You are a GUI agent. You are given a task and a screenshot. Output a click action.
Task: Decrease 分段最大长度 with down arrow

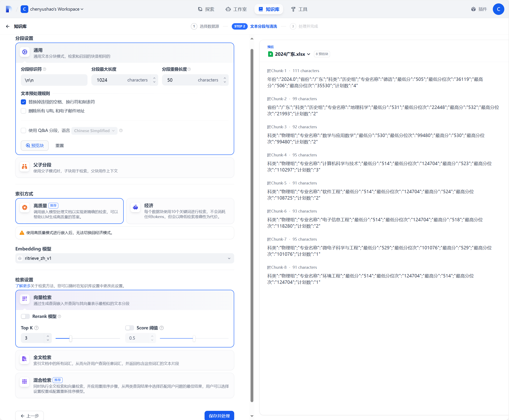pyautogui.click(x=154, y=82)
